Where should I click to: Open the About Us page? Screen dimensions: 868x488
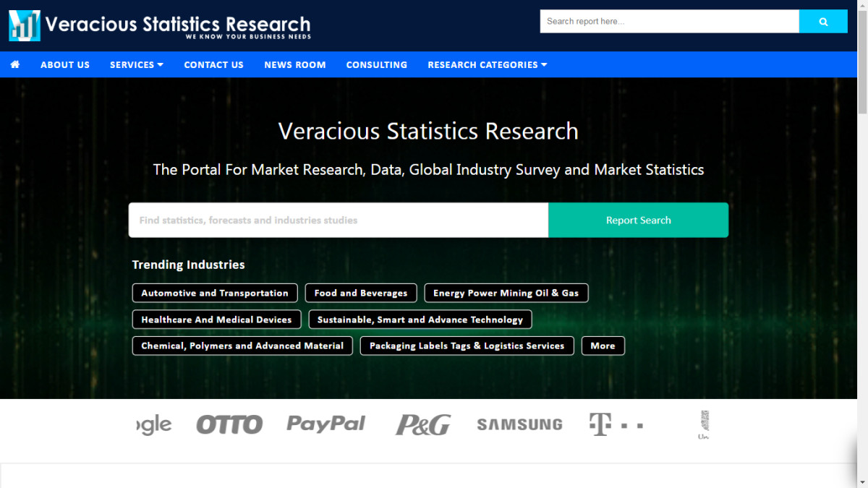[65, 64]
